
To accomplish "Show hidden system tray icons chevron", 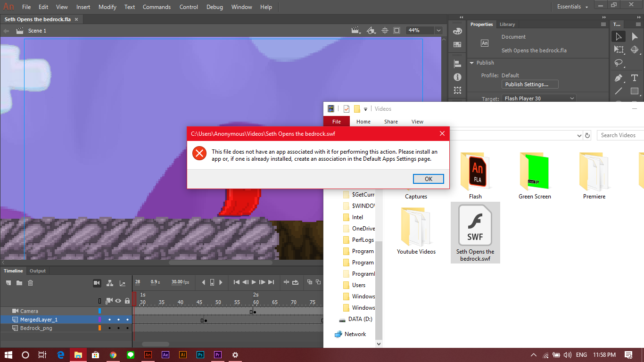I will point(534,355).
